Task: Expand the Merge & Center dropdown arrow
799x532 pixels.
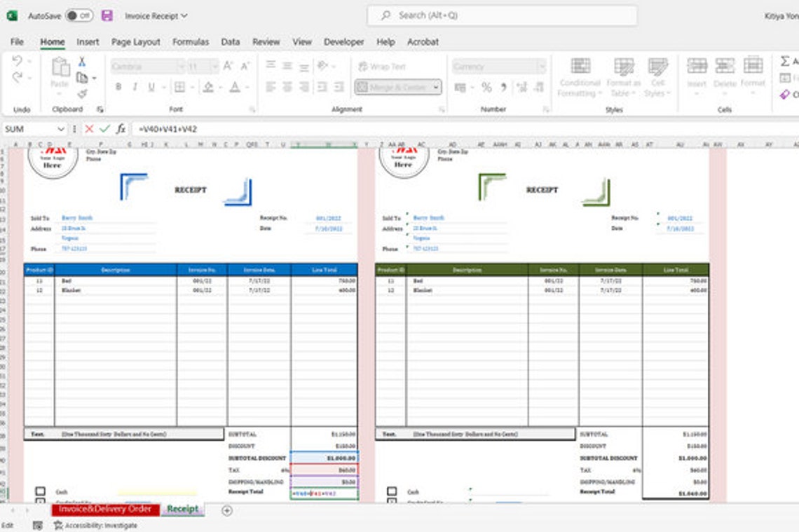Action: [x=436, y=88]
